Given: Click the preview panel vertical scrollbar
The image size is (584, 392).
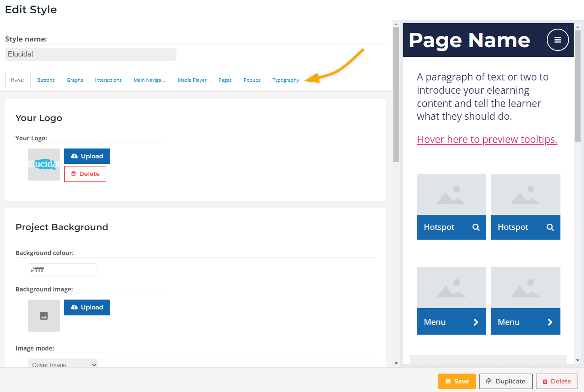Looking at the screenshot, I should (578, 86).
